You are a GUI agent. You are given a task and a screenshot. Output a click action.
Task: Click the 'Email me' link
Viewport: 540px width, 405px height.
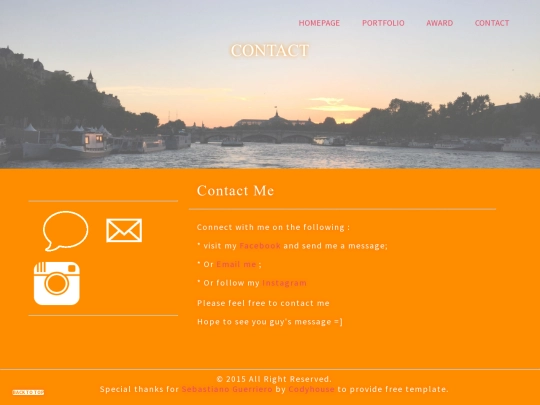tap(236, 264)
